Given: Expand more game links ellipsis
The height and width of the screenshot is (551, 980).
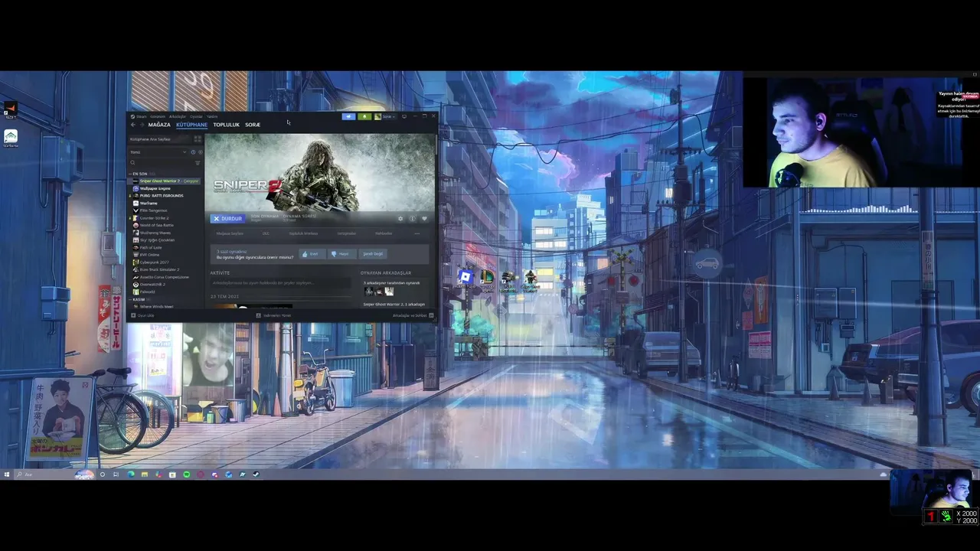Looking at the screenshot, I should 416,233.
